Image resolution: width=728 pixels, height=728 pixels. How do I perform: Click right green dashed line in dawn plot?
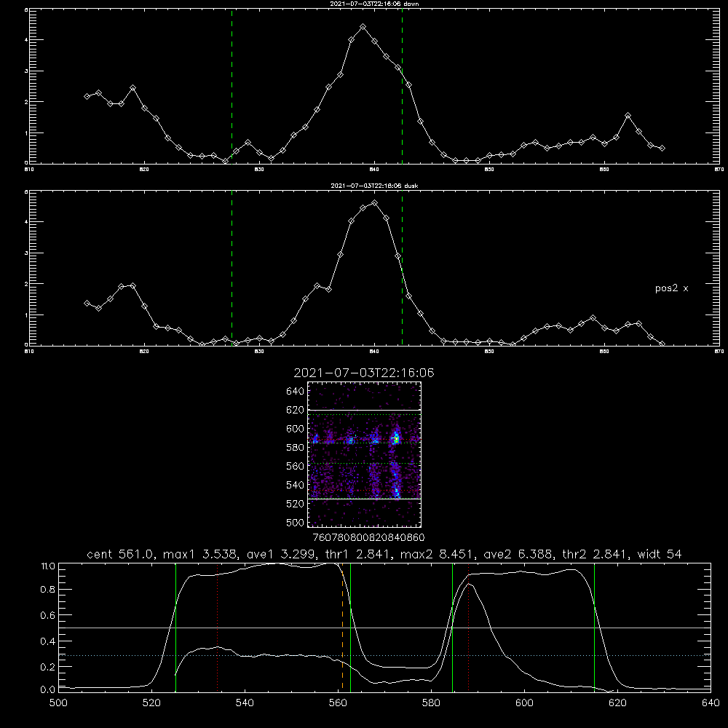click(402, 87)
